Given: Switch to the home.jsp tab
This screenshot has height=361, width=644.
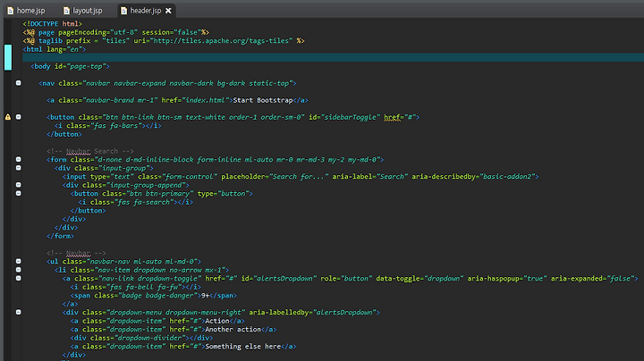Looking at the screenshot, I should 26,11.
